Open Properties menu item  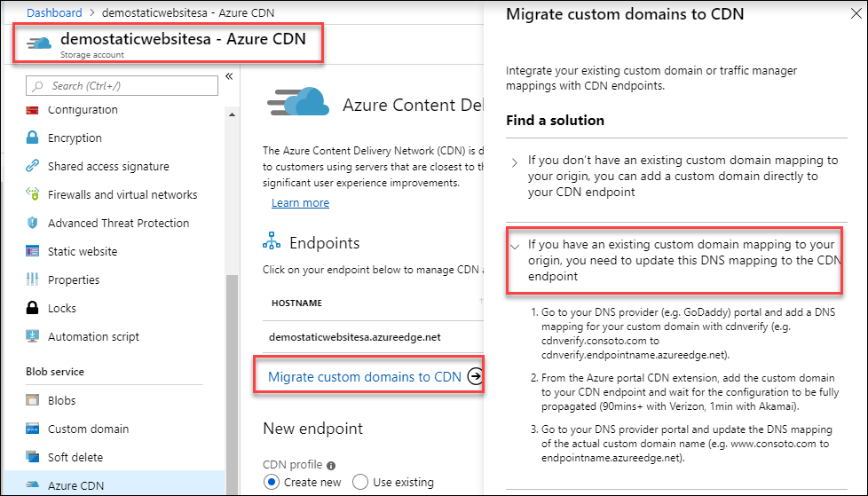click(74, 279)
